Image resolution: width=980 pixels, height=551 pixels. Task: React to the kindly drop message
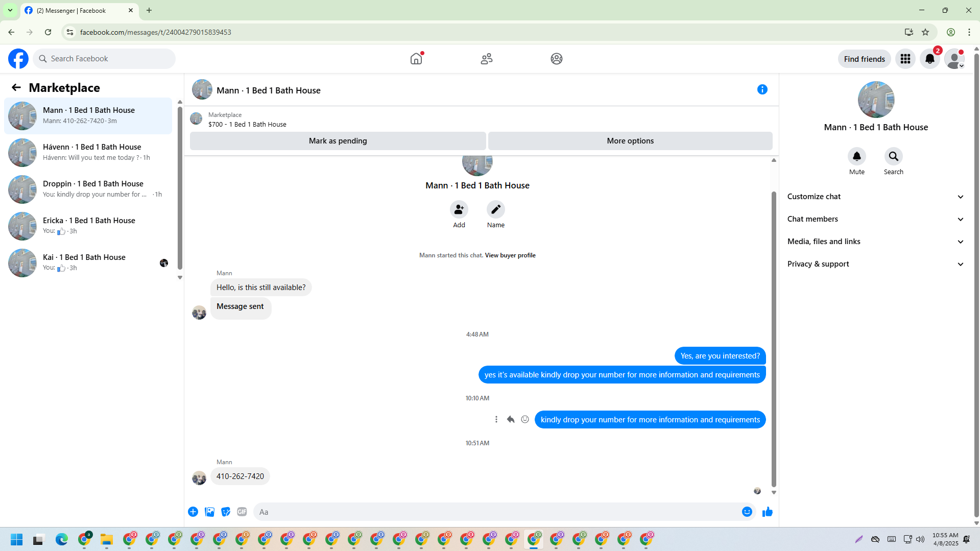click(x=525, y=419)
